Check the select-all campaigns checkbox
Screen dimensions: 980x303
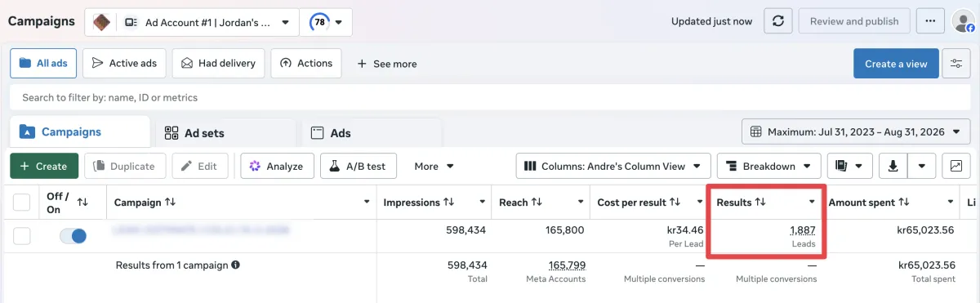pos(22,202)
